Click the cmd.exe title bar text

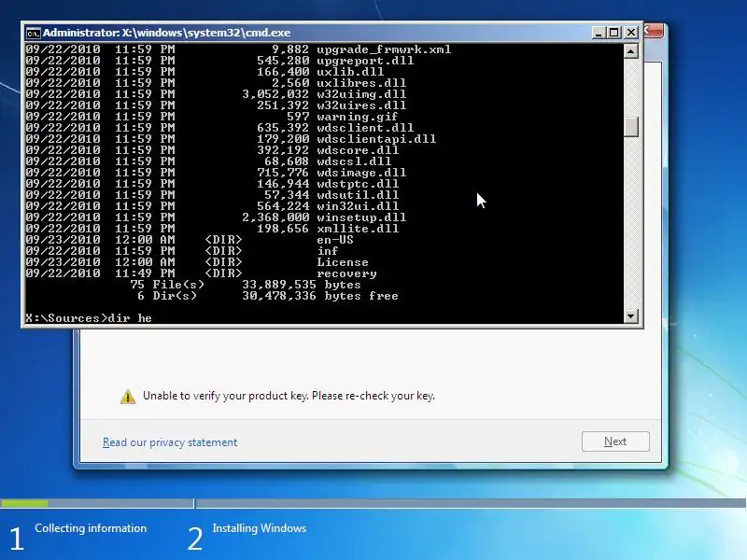pyautogui.click(x=166, y=33)
